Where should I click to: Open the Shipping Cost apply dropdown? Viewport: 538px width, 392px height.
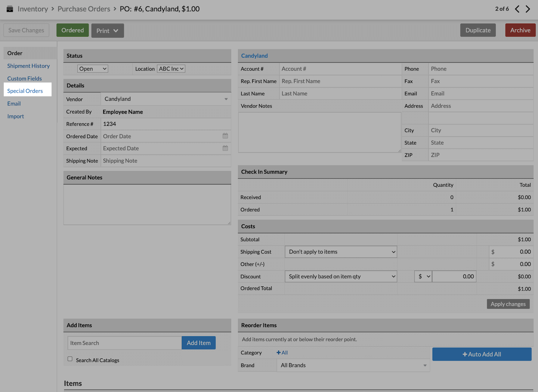pyautogui.click(x=341, y=252)
